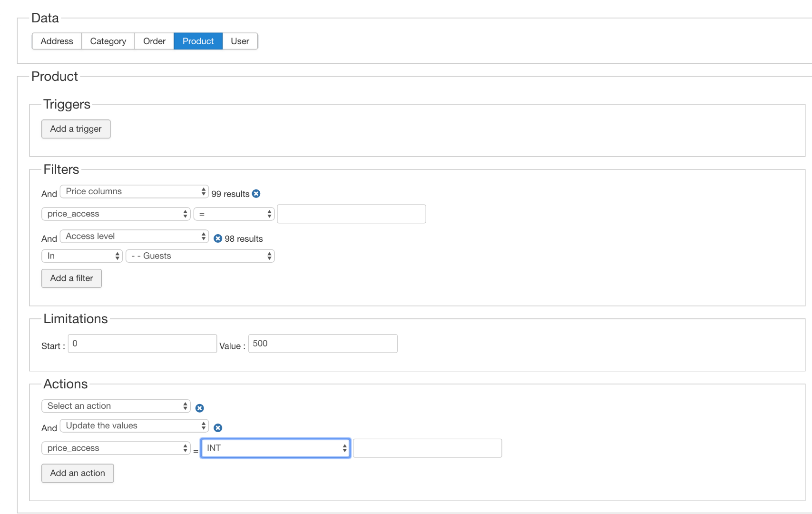The image size is (812, 514).
Task: Delete the 'Select an action' row
Action: click(200, 408)
